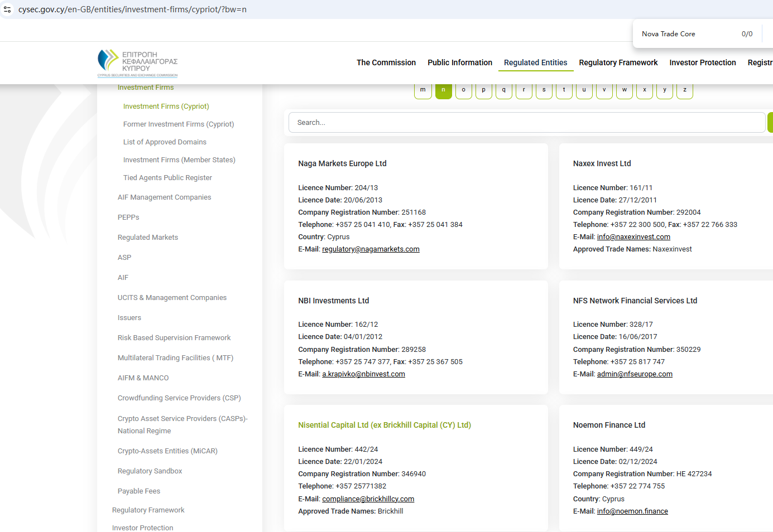This screenshot has width=773, height=532.
Task: Click the CySEC logo
Action: click(x=137, y=63)
